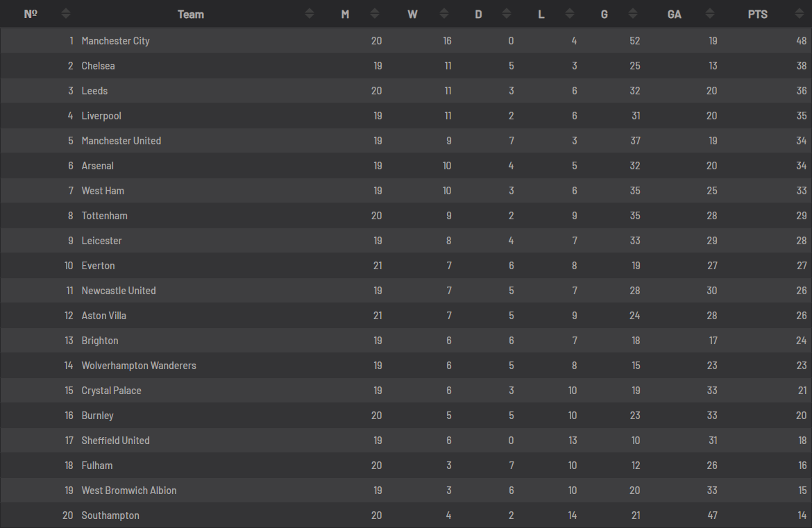Image resolution: width=812 pixels, height=528 pixels.
Task: Sort by draws (D) column arrows
Action: 507,14
